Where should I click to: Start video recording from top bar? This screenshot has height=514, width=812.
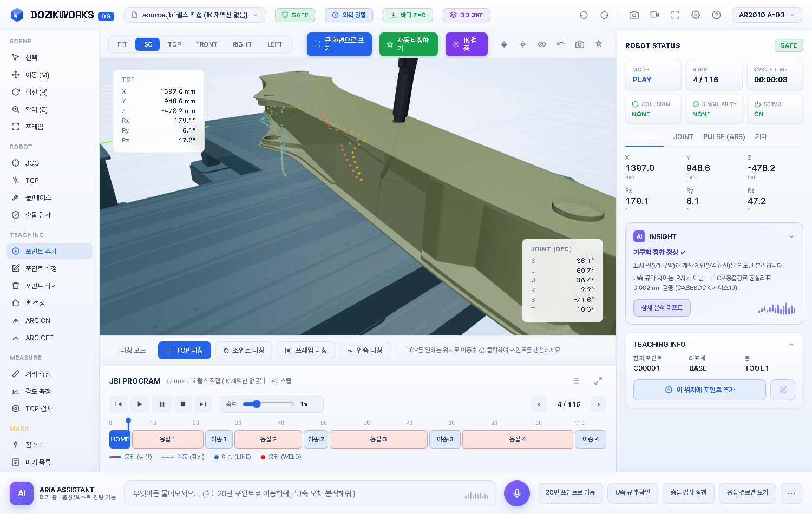point(654,15)
